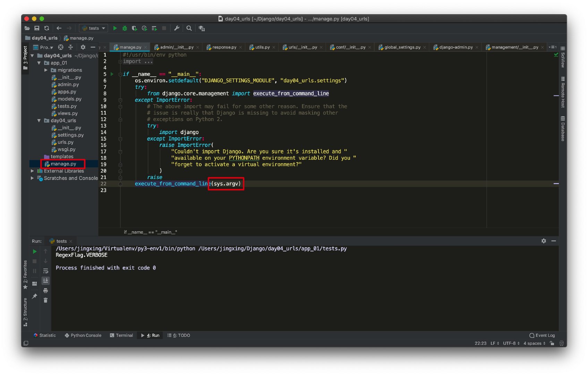
Task: Collapse the inner day04_urls package
Action: tap(39, 120)
